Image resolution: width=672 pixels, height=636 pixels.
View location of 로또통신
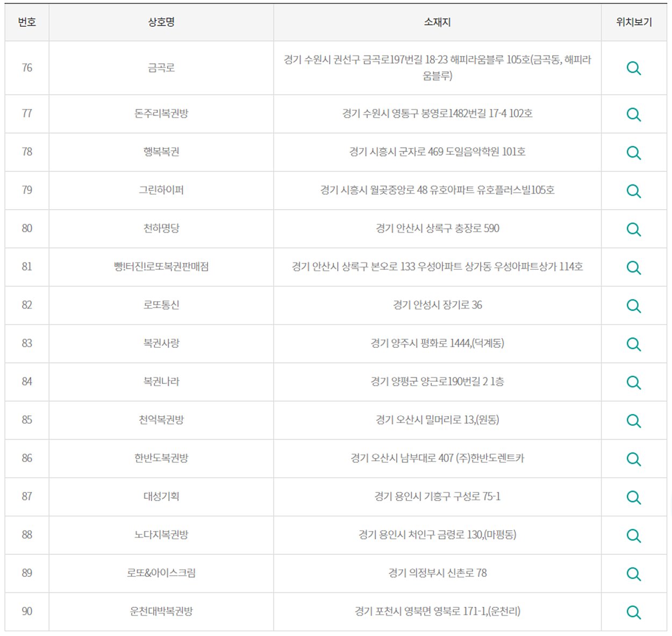634,306
